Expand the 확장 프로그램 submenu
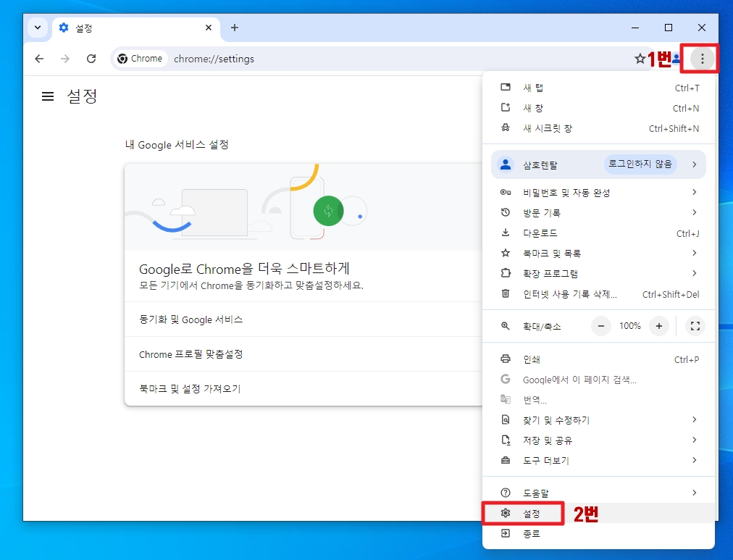 point(598,273)
